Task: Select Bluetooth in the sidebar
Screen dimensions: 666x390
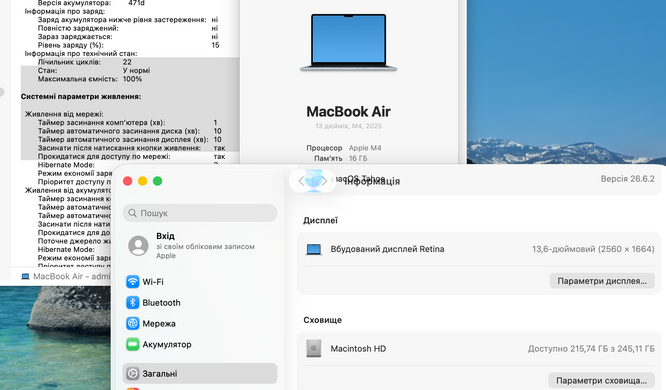Action: point(200,302)
